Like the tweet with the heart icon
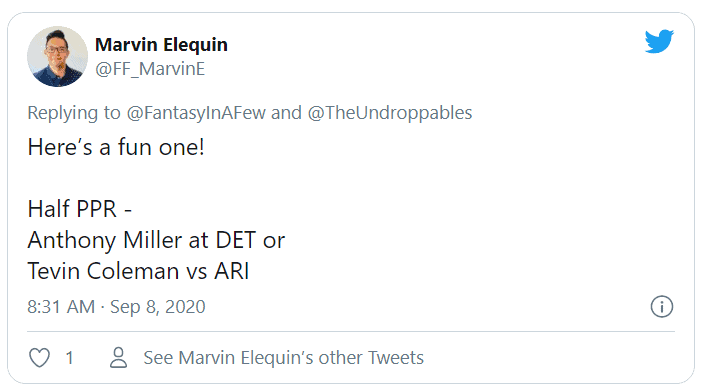The width and height of the screenshot is (701, 392). (39, 358)
